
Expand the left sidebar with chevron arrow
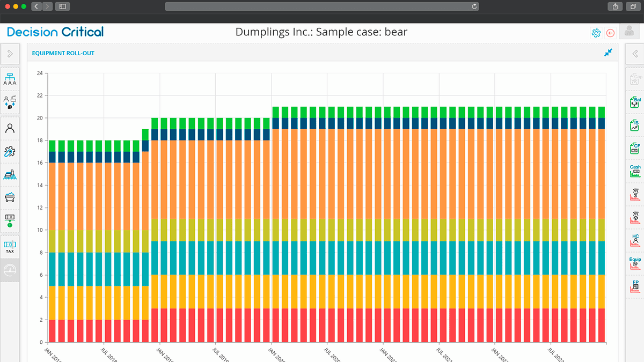coord(10,54)
